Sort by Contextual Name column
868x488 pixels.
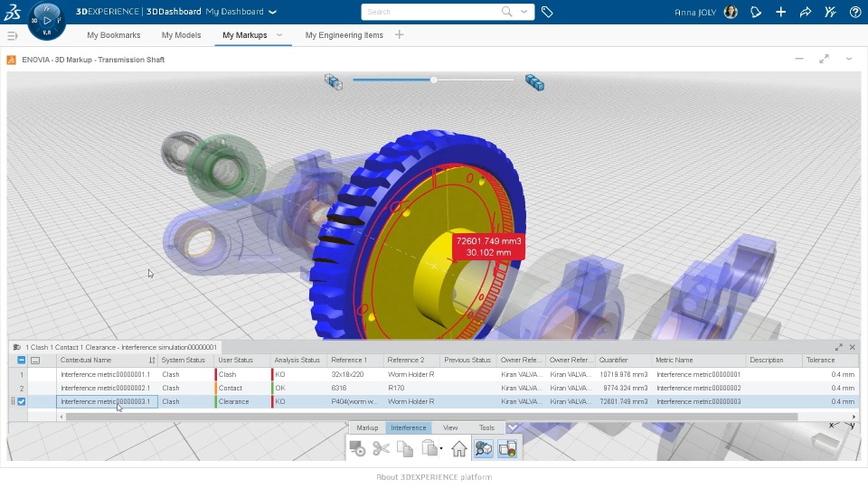point(152,361)
